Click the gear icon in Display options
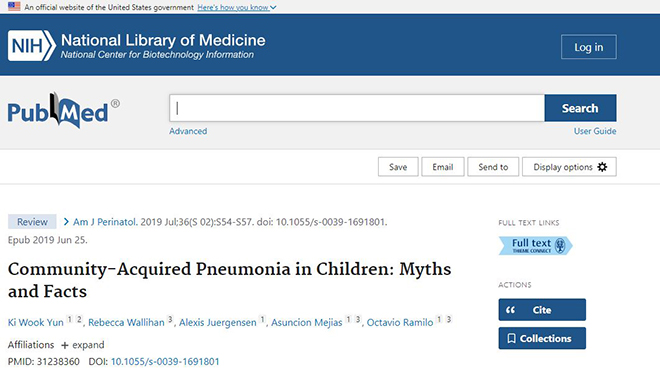Viewport: 660px width, 386px height. click(602, 167)
